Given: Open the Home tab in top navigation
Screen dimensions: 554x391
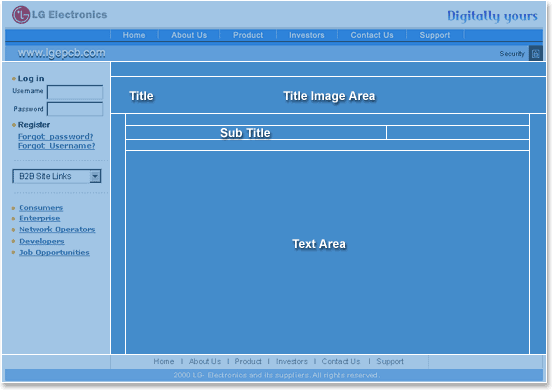Looking at the screenshot, I should (x=134, y=35).
